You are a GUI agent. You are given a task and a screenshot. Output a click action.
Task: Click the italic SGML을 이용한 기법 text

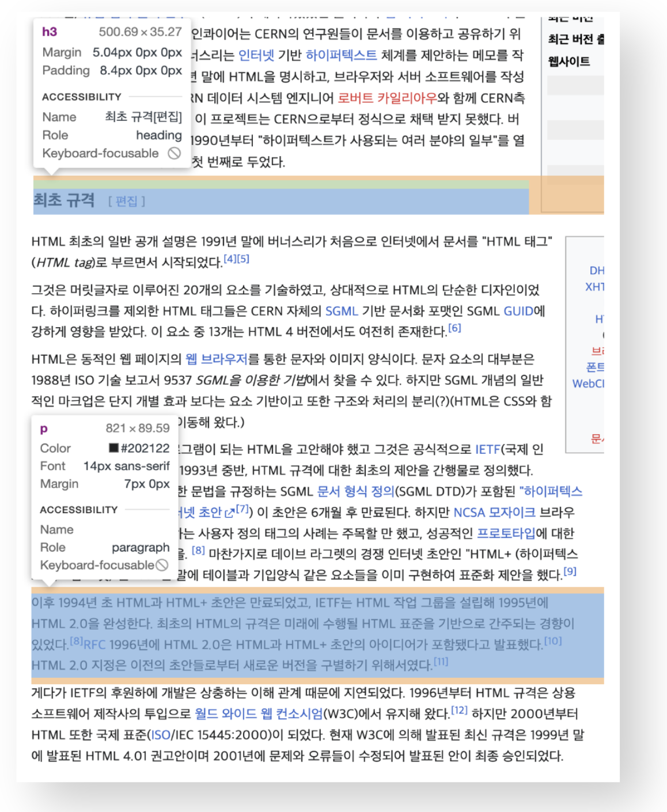point(251,380)
